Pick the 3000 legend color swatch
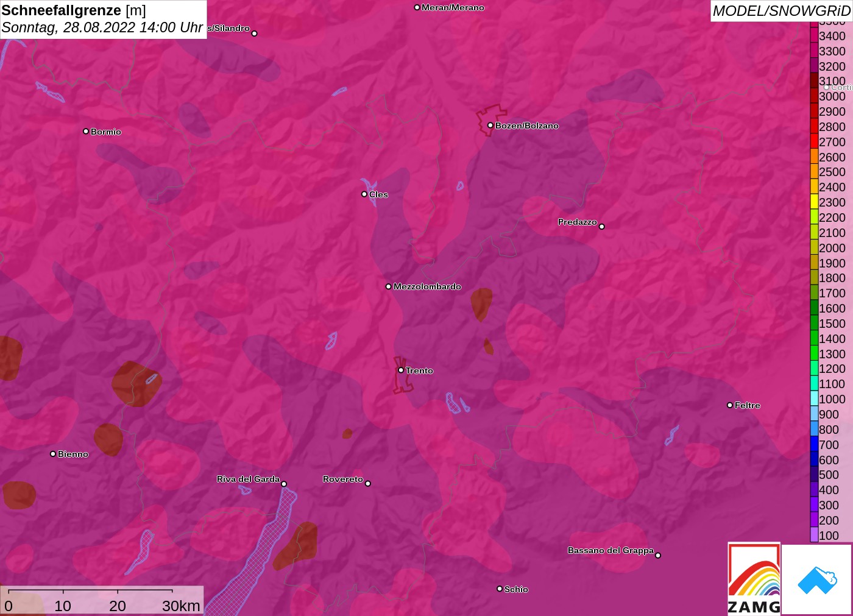 [x=814, y=96]
